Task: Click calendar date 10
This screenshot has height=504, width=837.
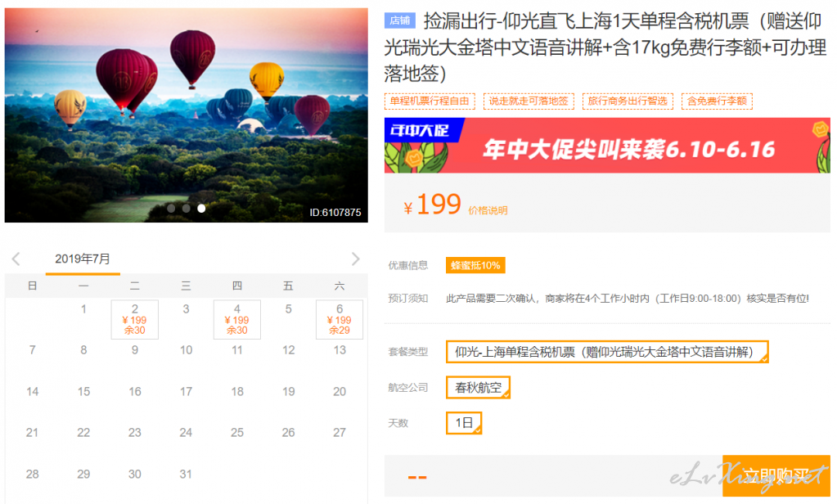Action: coord(186,349)
